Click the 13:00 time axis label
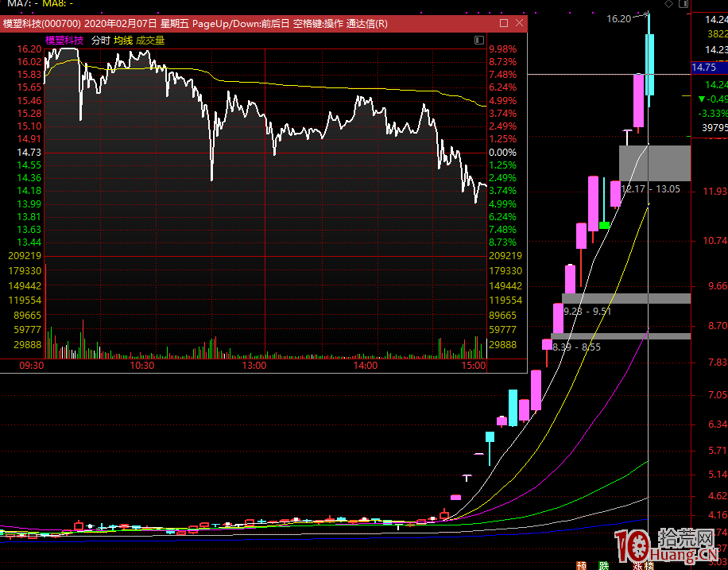This screenshot has height=570, width=728. point(254,366)
